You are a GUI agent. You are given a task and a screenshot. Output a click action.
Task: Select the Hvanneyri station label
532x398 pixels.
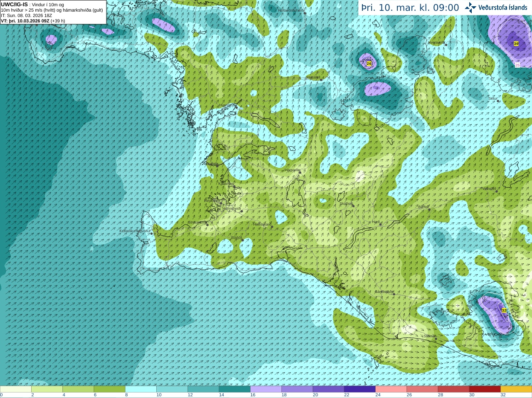pos(227,105)
